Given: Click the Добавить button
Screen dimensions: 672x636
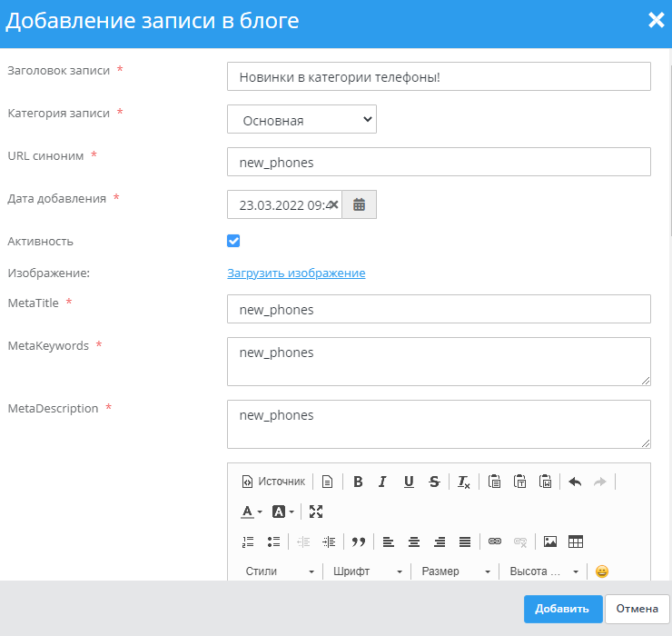Looking at the screenshot, I should click(562, 609).
